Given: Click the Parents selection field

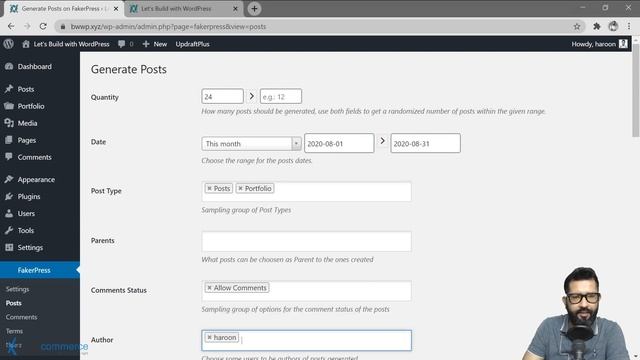Looking at the screenshot, I should [x=307, y=241].
